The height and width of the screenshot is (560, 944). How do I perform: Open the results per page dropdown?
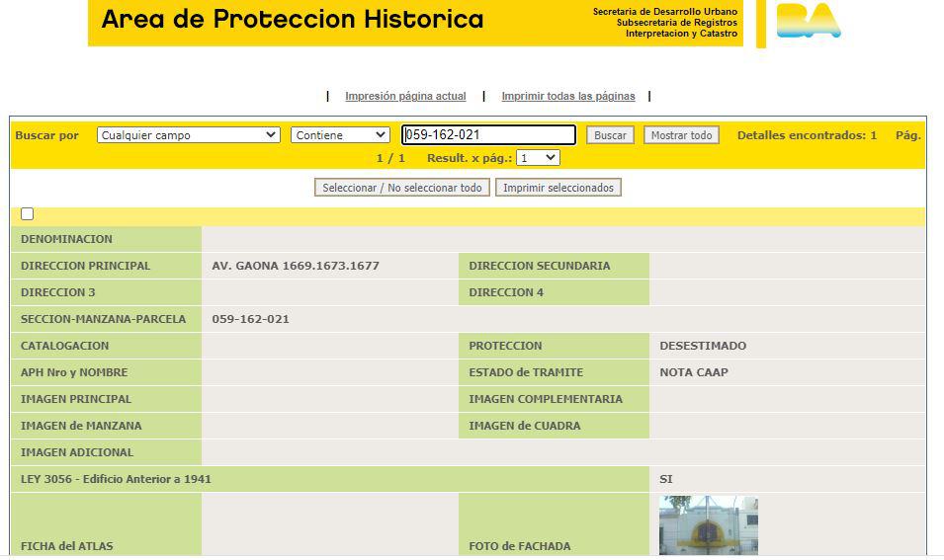[x=538, y=158]
